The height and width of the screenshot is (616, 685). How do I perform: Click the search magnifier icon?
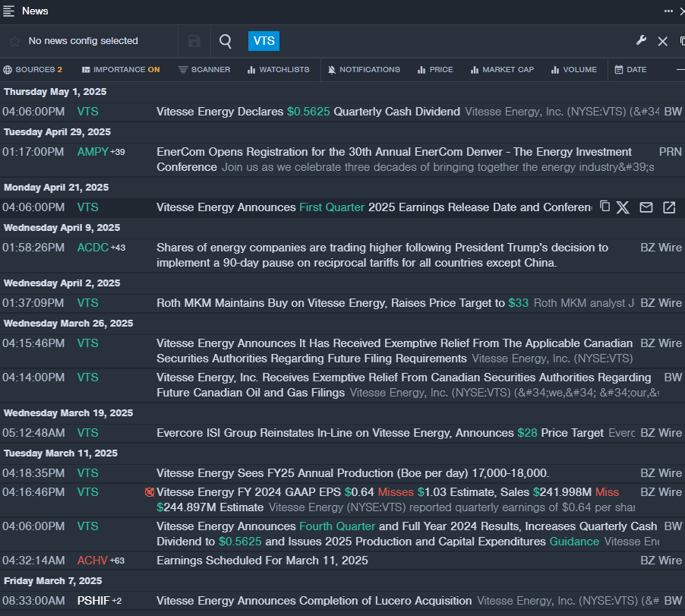pos(226,41)
